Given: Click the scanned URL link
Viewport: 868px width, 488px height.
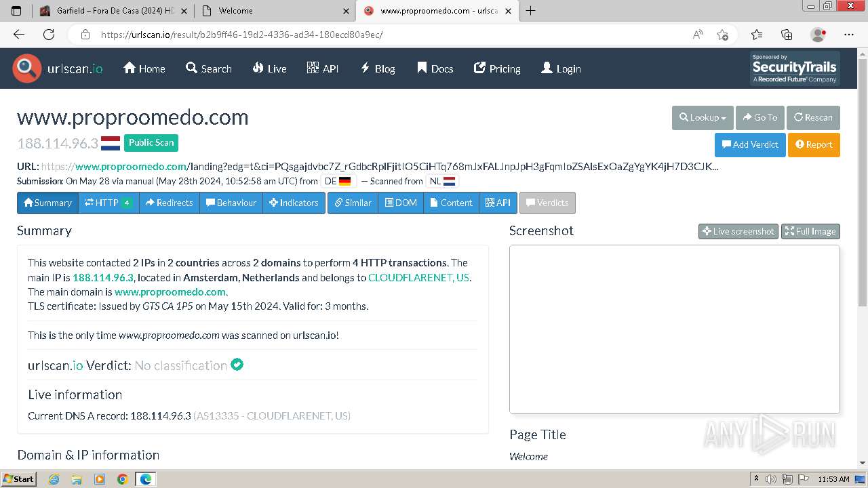Looking at the screenshot, I should [380, 166].
